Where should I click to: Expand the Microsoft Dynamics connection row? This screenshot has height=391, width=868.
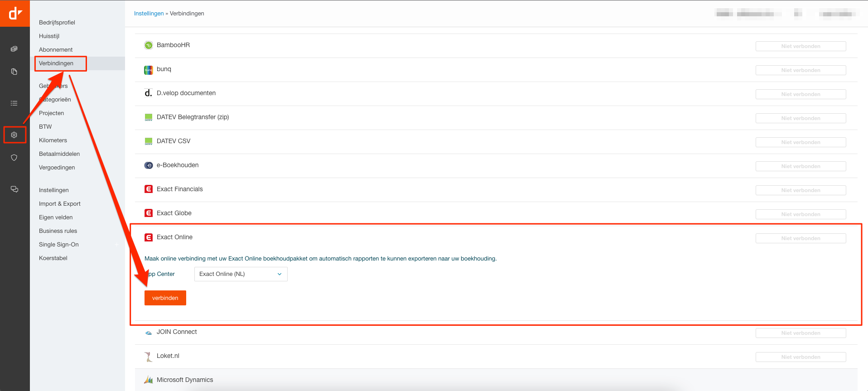coord(496,380)
